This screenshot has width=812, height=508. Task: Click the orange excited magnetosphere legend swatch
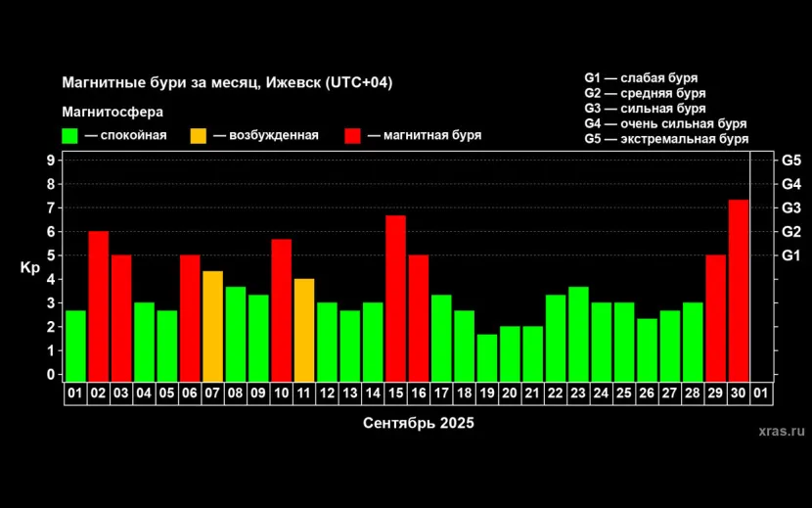(x=199, y=136)
